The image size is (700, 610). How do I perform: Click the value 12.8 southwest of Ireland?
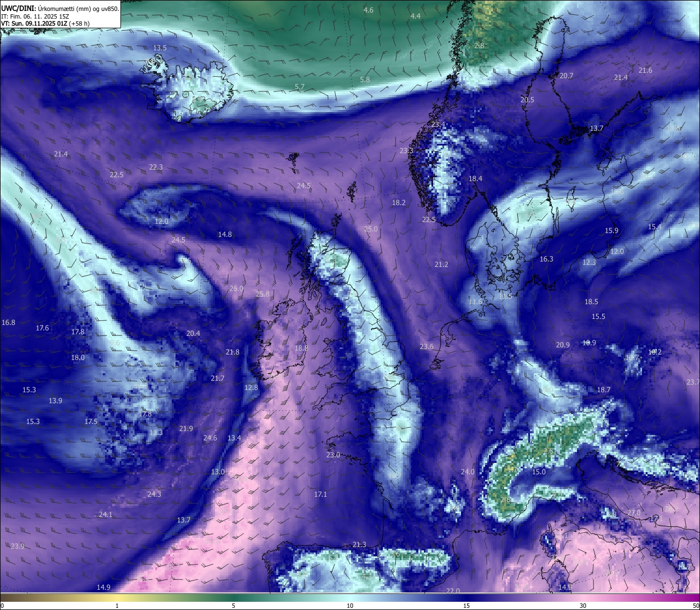[x=251, y=388]
